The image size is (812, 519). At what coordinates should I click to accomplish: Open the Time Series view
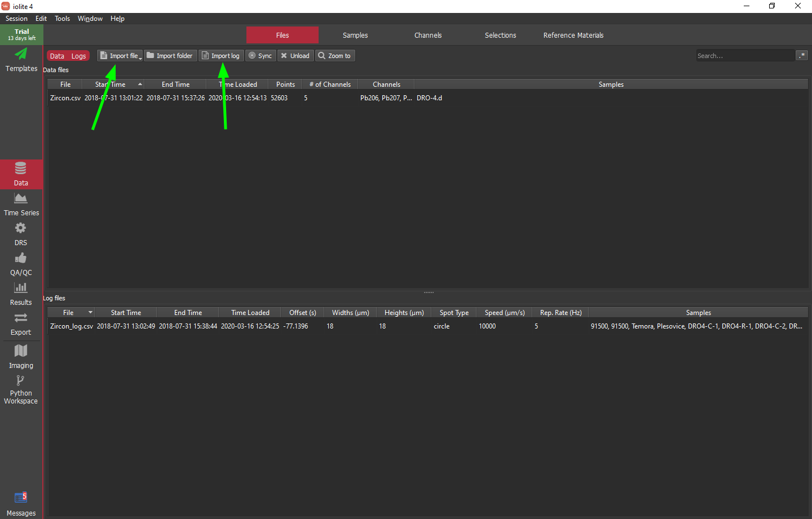(21, 204)
